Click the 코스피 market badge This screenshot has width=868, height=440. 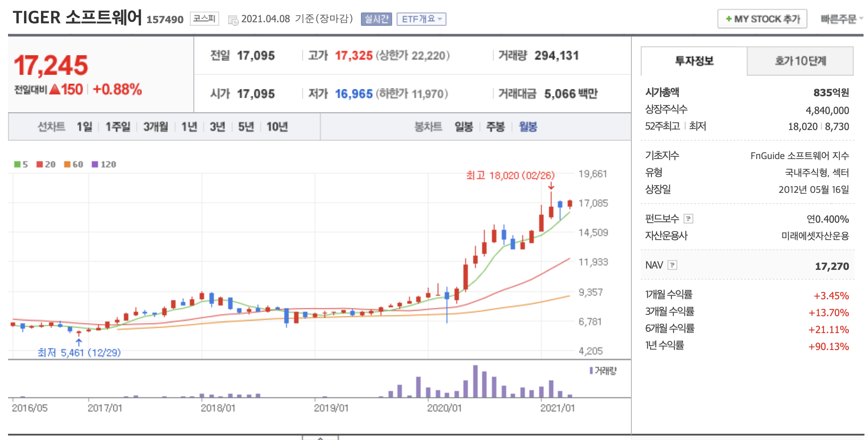[205, 19]
